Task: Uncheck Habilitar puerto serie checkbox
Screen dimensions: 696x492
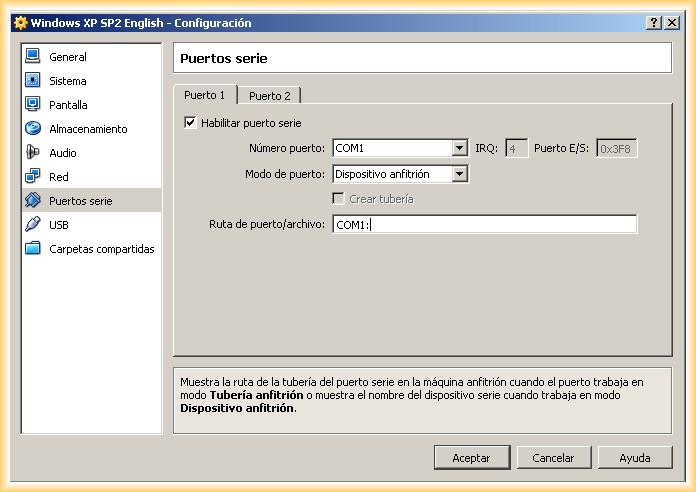Action: [x=190, y=123]
